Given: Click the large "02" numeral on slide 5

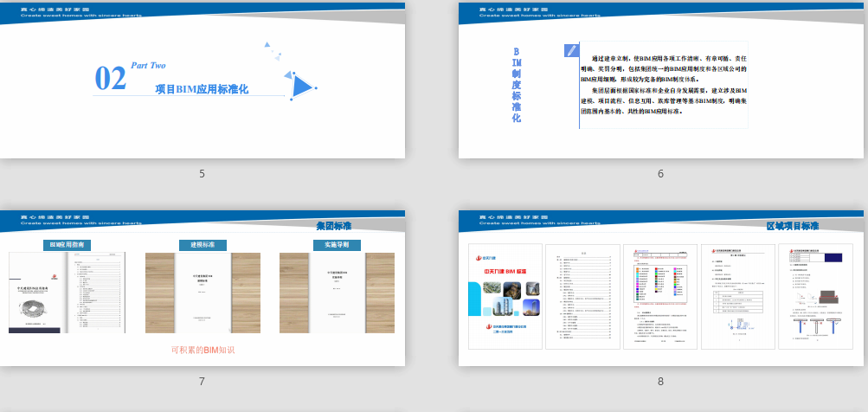Looking at the screenshot, I should pos(111,79).
